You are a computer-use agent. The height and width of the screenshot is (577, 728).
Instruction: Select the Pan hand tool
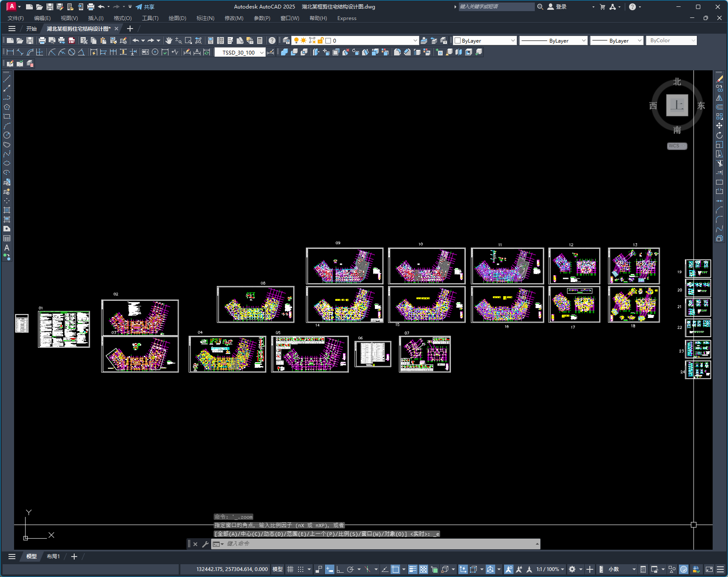pyautogui.click(x=169, y=40)
